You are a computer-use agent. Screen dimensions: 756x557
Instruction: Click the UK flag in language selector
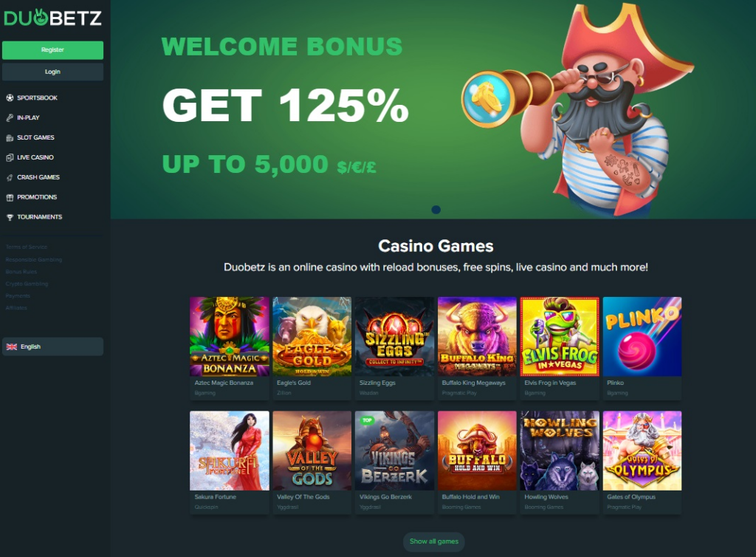click(x=12, y=346)
